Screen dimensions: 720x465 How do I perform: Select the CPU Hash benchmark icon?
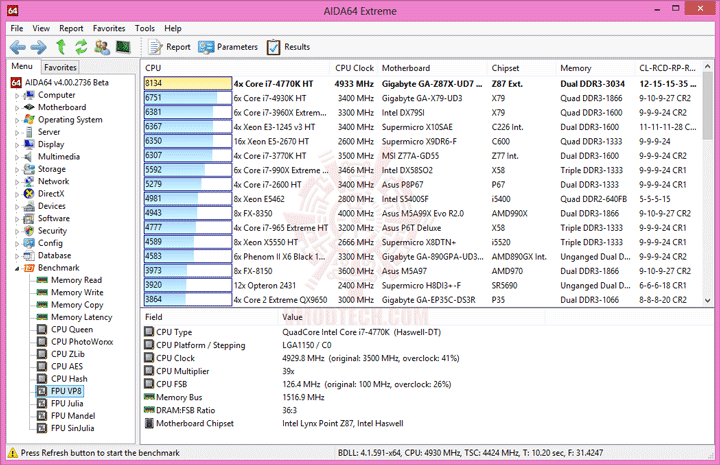point(42,379)
